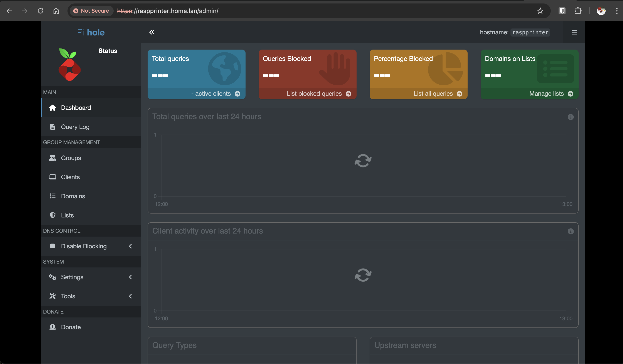The height and width of the screenshot is (364, 623).
Task: Click info icon on Client activity chart
Action: pos(570,231)
